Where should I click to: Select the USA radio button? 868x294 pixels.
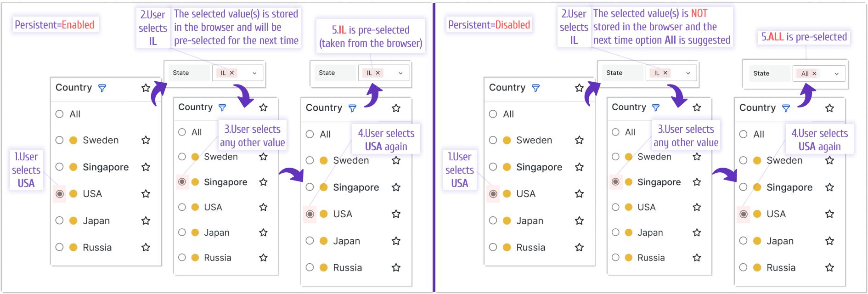tap(60, 193)
